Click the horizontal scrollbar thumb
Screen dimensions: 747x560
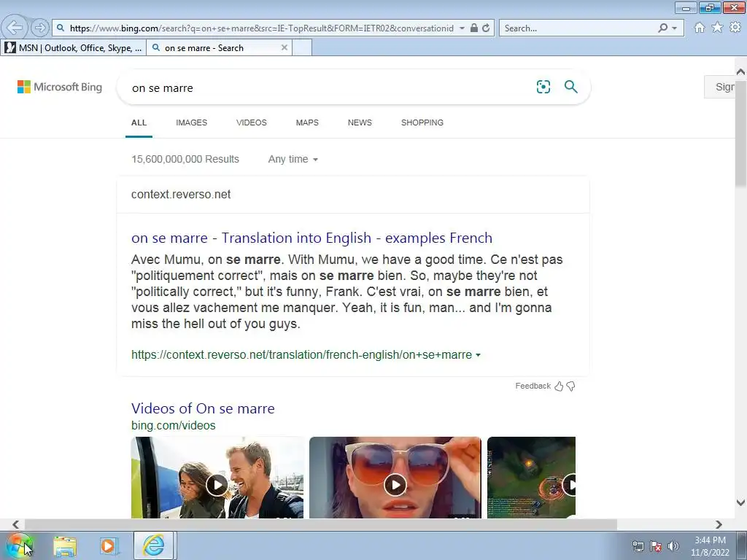(x=321, y=524)
